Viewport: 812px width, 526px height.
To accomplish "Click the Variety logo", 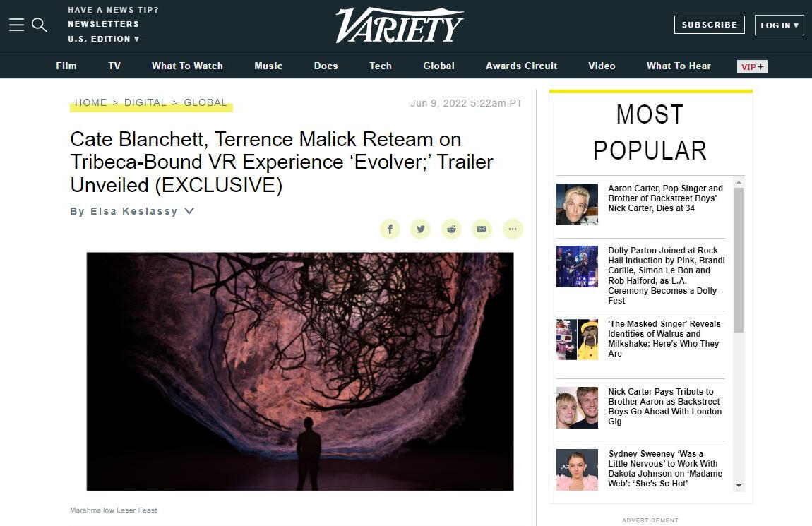I will [399, 25].
